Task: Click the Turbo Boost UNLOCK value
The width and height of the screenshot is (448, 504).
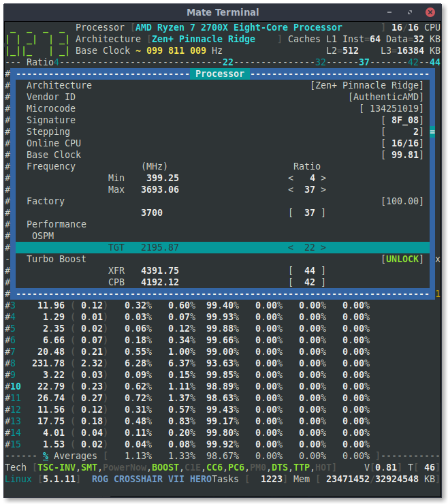Action: coord(402,259)
